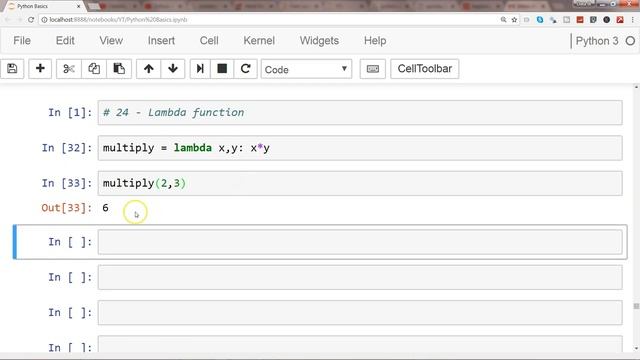
Task: Click the multiply lambda definition cell
Action: coord(360,148)
